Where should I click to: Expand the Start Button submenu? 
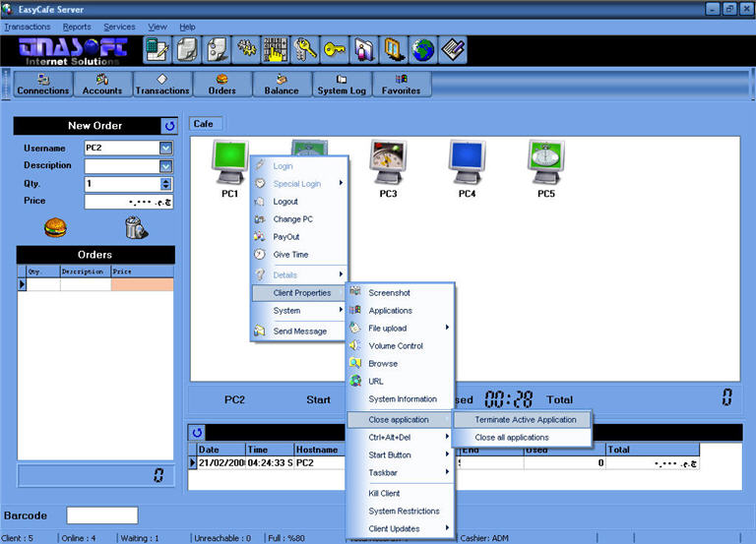(401, 454)
